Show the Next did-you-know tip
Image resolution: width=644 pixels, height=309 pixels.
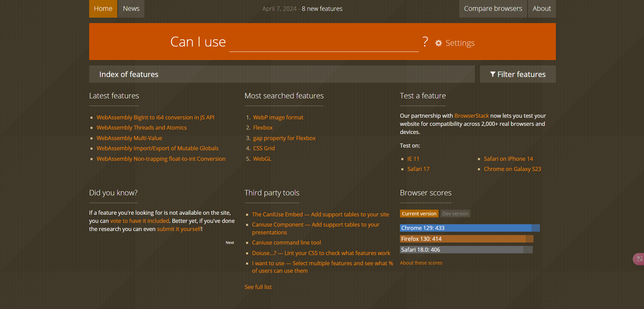tap(230, 243)
